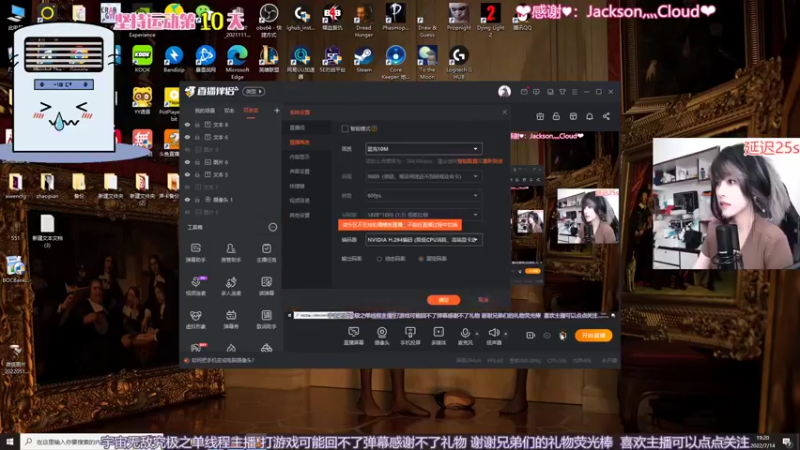Open the 房管助手 tool
This screenshot has height=450, width=800.
point(231,253)
